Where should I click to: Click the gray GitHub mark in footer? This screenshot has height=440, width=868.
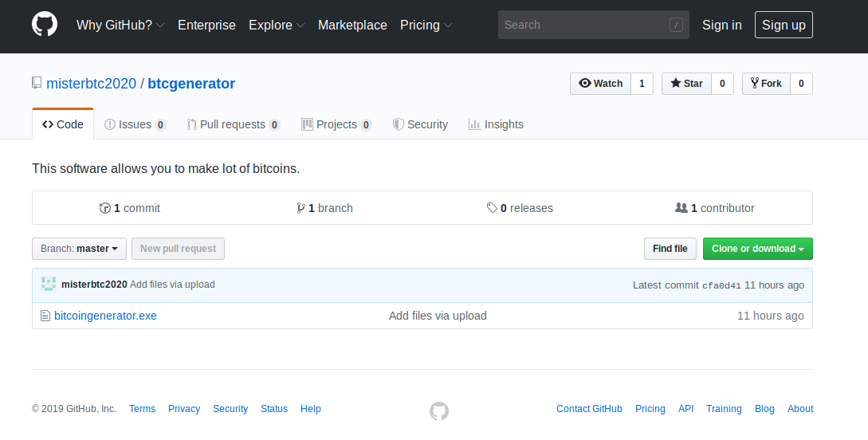point(439,411)
